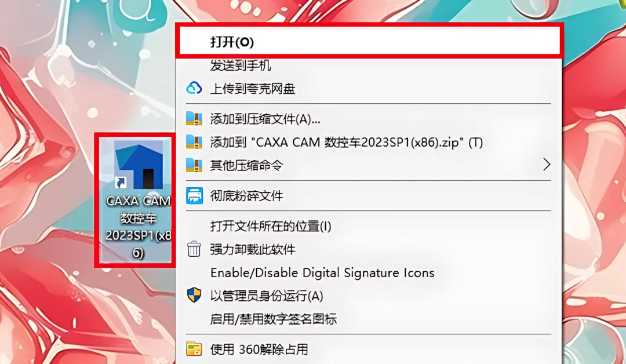626x364 pixels.
Task: Click the shredder icon beside 彻底粉碎文件
Action: click(x=194, y=195)
